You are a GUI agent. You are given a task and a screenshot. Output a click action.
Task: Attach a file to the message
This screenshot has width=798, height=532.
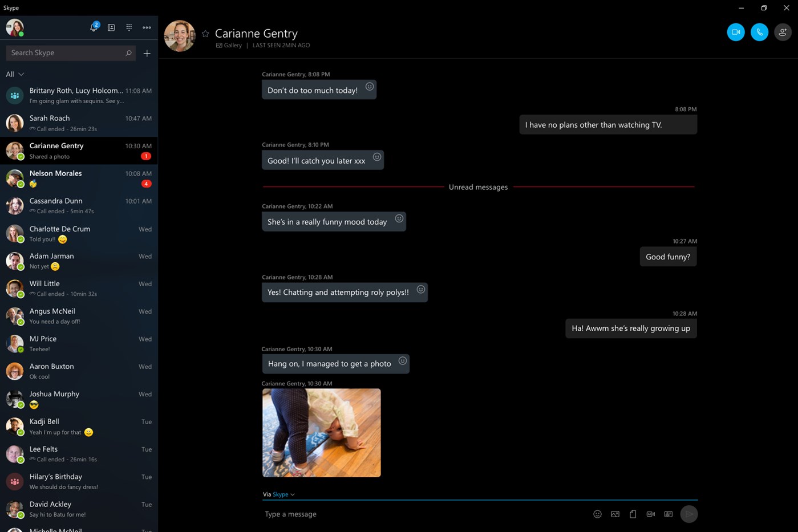click(633, 514)
